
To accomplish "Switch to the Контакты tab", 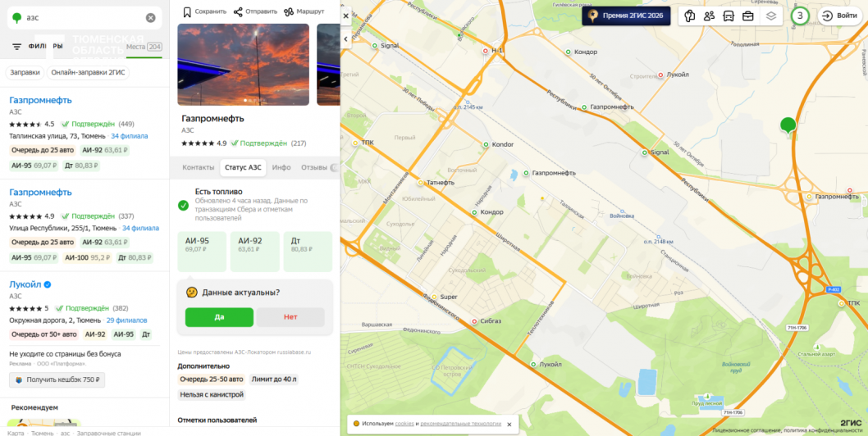I will point(199,168).
